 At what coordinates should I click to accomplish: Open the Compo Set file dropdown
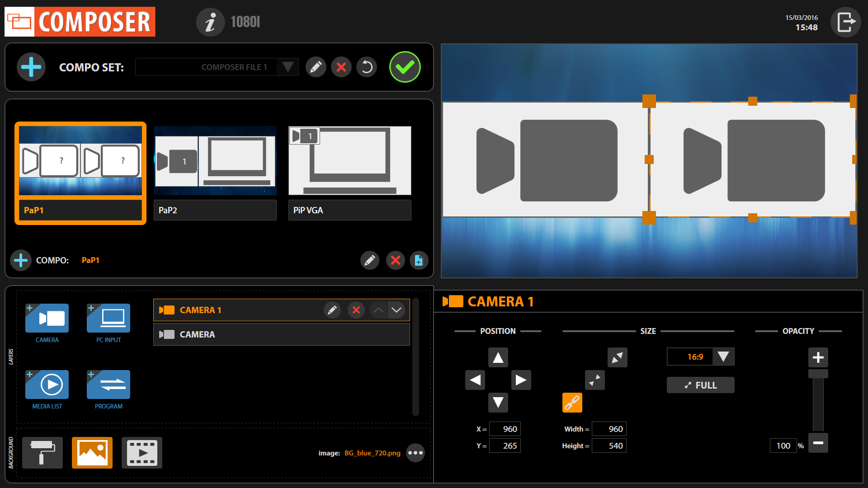(288, 67)
